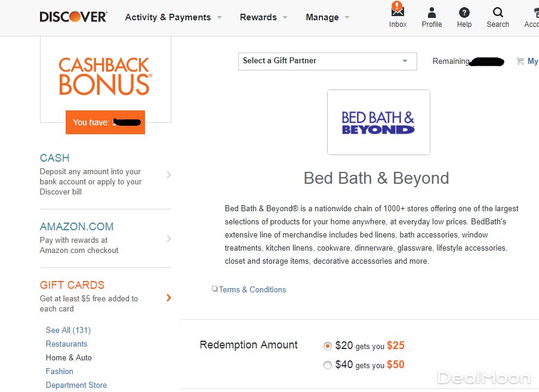Open the Inbox envelope icon
The width and height of the screenshot is (539, 392).
(x=398, y=13)
